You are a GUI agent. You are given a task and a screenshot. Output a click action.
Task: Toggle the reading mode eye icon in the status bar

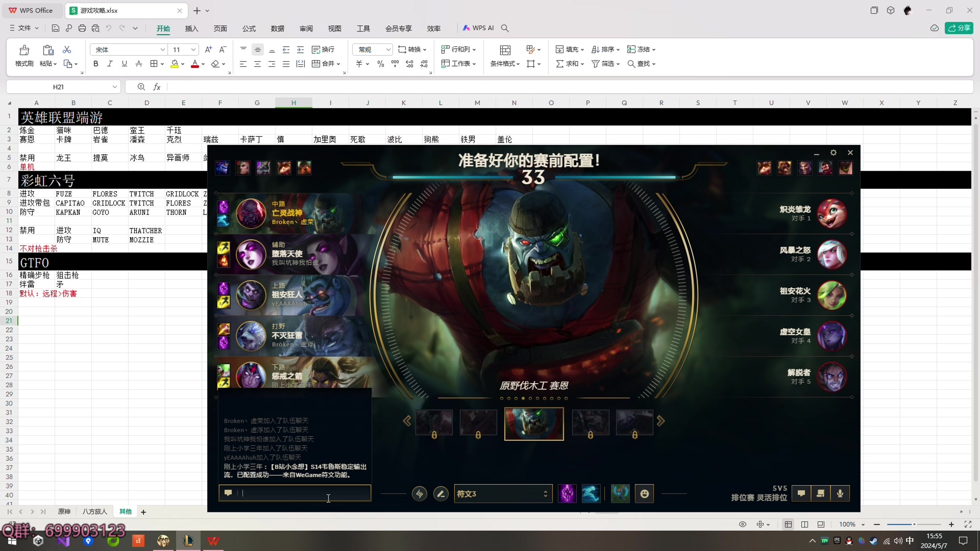pyautogui.click(x=743, y=524)
